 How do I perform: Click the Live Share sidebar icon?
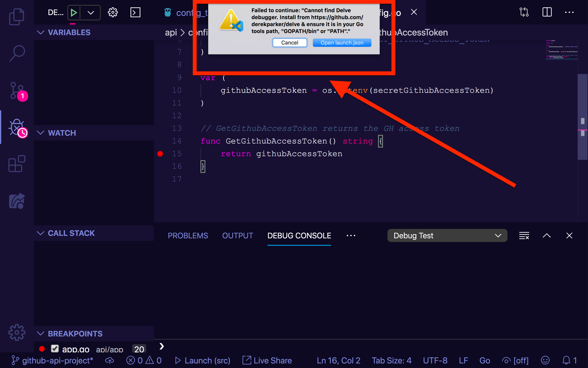17,201
